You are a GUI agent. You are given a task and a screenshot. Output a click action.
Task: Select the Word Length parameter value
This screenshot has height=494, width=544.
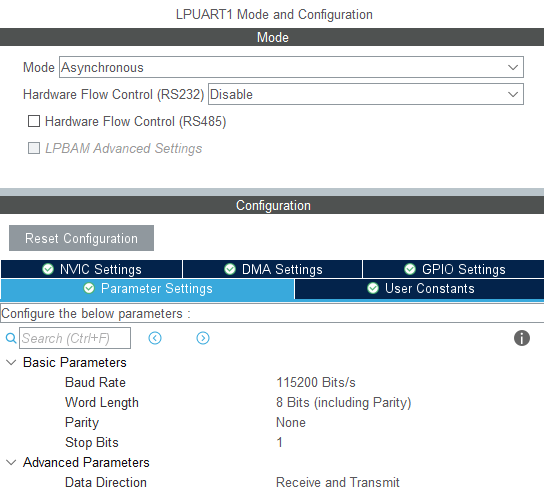[x=343, y=402]
